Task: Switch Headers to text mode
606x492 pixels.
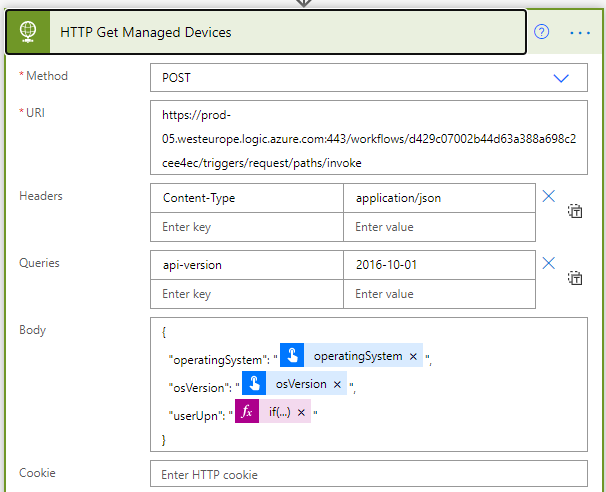Action: pyautogui.click(x=575, y=211)
